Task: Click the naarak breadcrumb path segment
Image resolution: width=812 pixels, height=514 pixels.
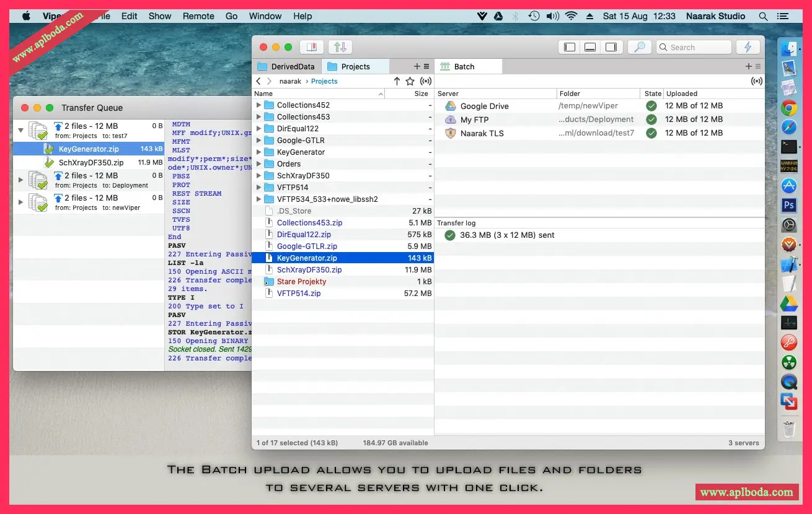Action: point(290,81)
